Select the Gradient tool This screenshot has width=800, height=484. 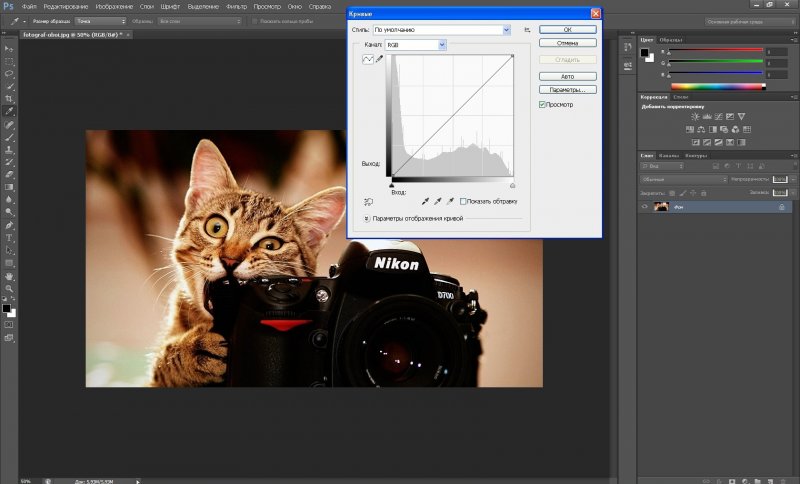[x=9, y=187]
